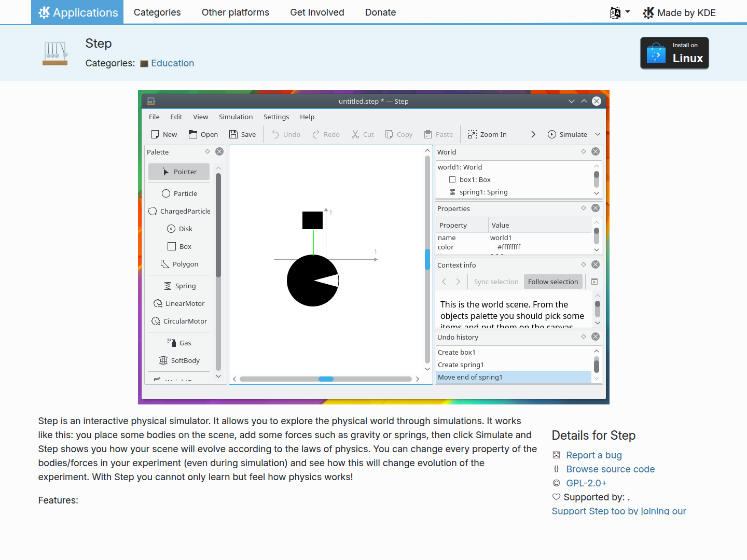This screenshot has height=560, width=747.
Task: Click the Context info scroll-down arrow
Action: point(598,323)
